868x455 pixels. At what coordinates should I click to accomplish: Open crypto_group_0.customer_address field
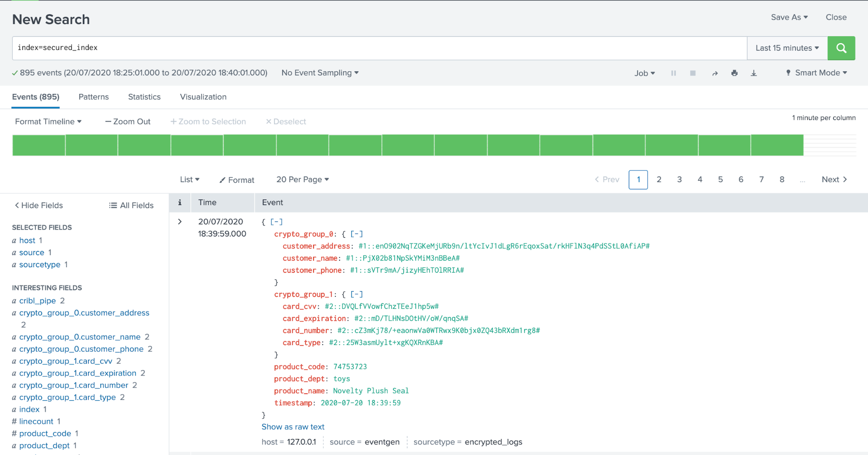(x=84, y=313)
